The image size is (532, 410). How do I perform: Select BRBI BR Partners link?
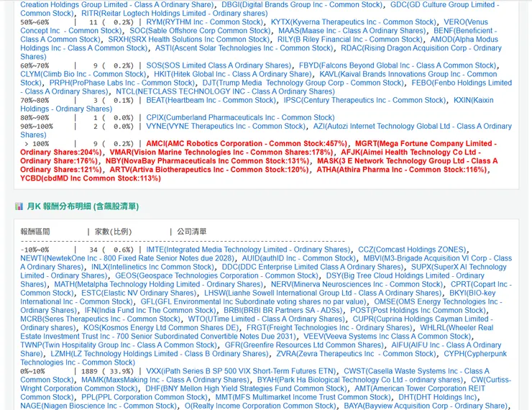point(283,310)
